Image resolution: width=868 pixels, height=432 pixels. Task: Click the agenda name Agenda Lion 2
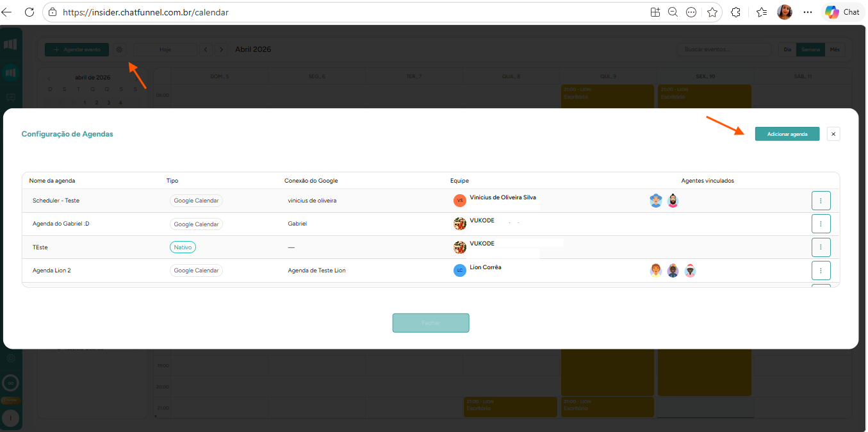pos(52,270)
